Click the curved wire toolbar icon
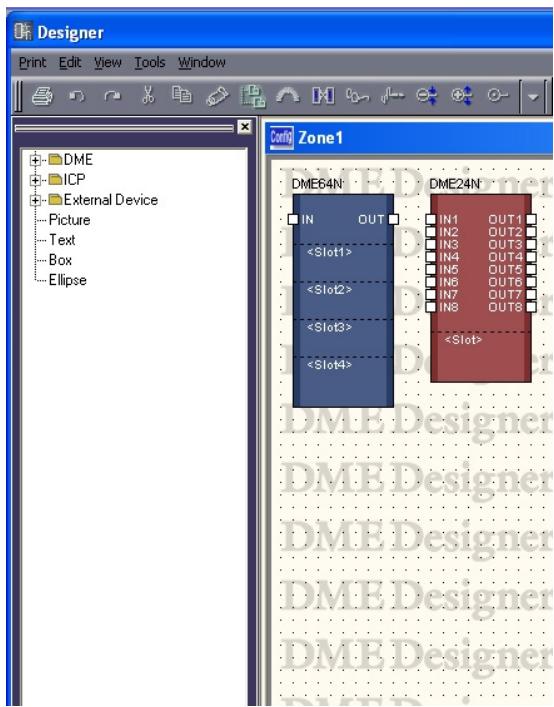The image size is (554, 707). tap(357, 96)
